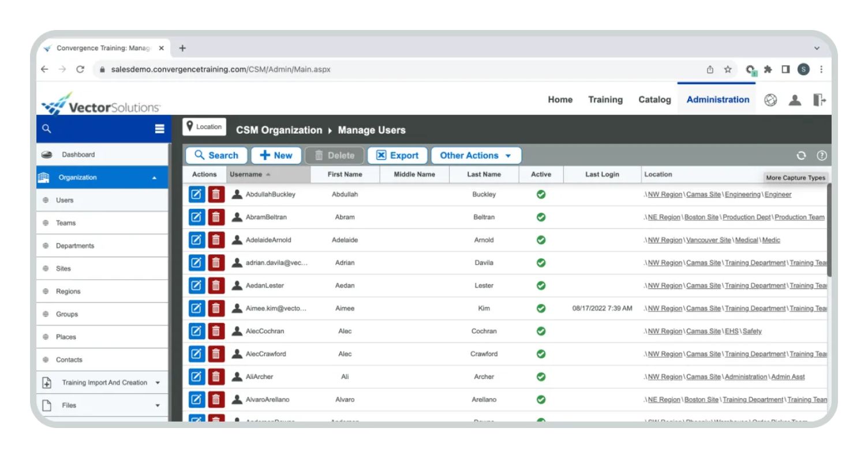Screen dimensions: 868x458
Task: Edit the AdelaideArnold user row
Action: click(197, 240)
